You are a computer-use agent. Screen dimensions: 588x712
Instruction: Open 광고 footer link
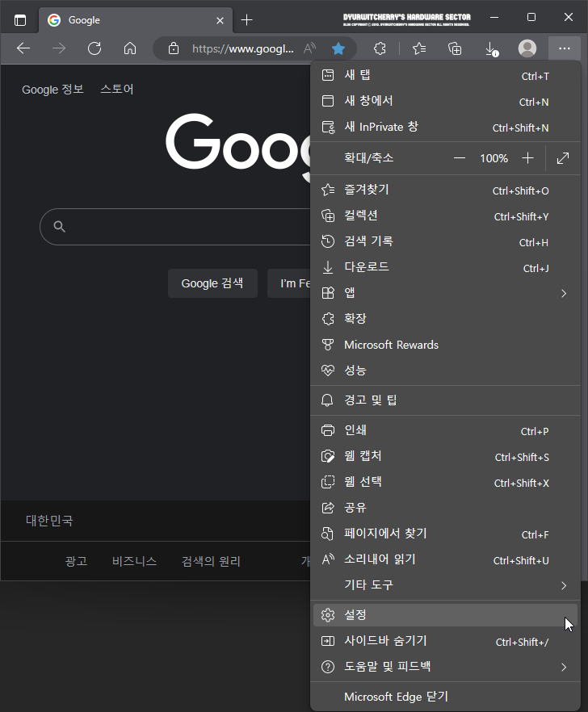tap(76, 561)
